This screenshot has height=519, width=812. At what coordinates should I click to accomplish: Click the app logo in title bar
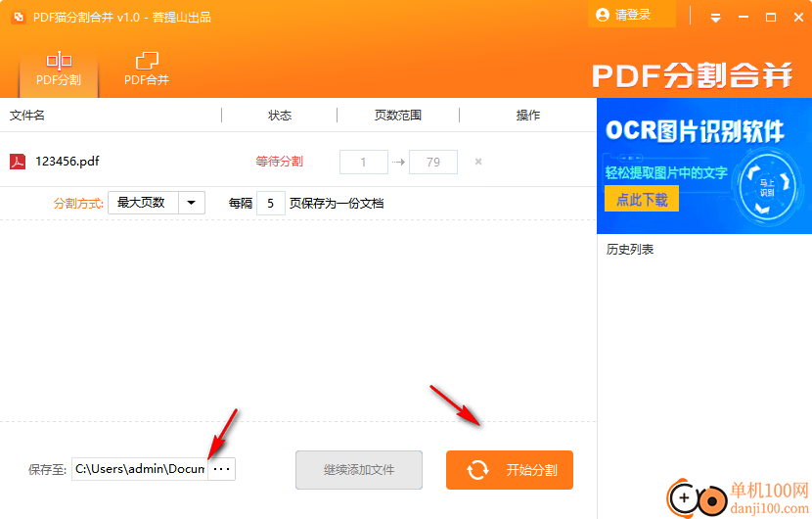pyautogui.click(x=19, y=17)
